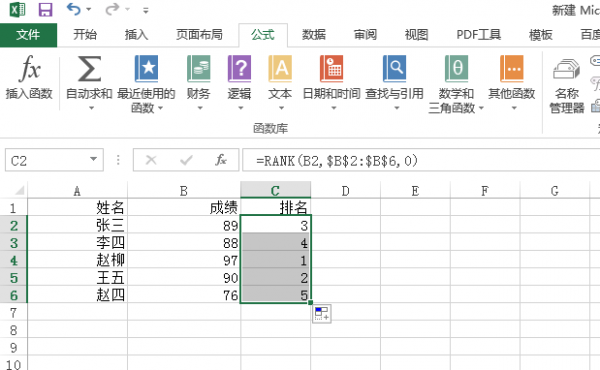Expand the 日期和时间 dropdown arrow
This screenshot has height=370, width=600.
click(x=334, y=108)
